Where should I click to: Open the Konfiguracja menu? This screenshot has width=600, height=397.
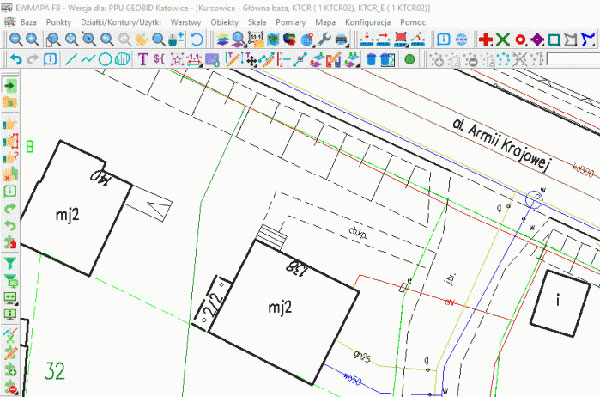(368, 23)
